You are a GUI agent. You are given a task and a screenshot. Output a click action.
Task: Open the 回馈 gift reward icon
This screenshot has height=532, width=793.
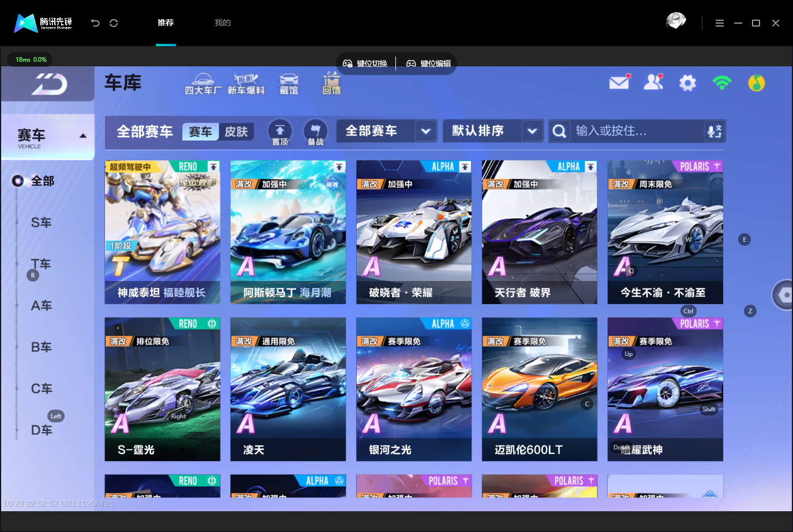coord(331,84)
